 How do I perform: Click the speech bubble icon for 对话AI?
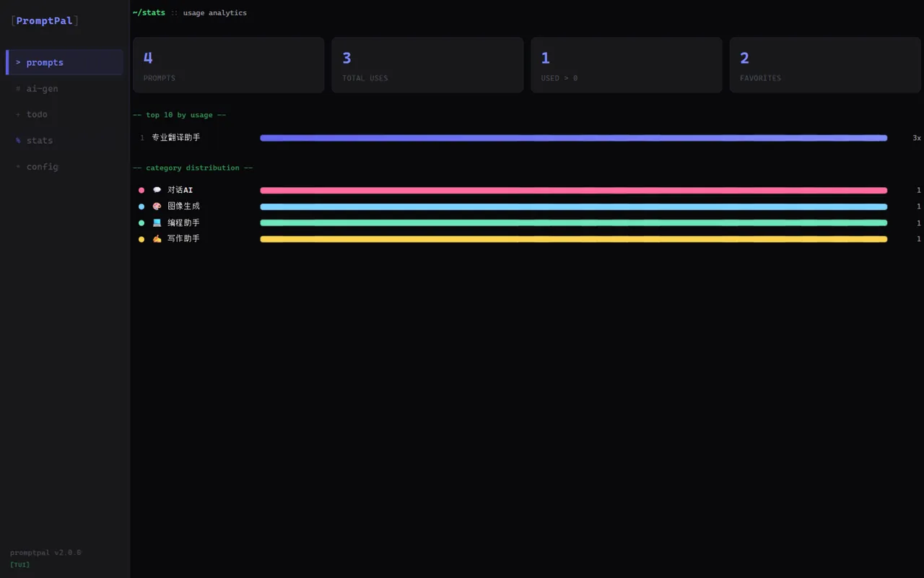pyautogui.click(x=157, y=190)
